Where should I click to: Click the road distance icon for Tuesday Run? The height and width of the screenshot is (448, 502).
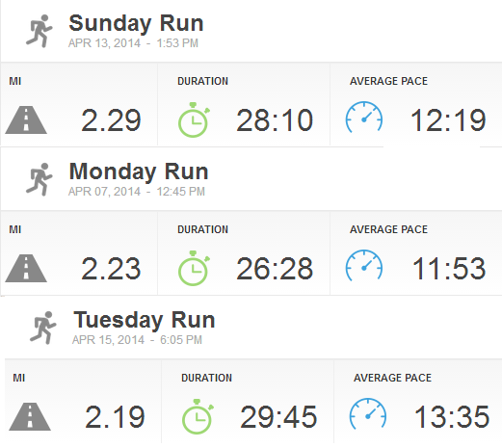pyautogui.click(x=30, y=416)
